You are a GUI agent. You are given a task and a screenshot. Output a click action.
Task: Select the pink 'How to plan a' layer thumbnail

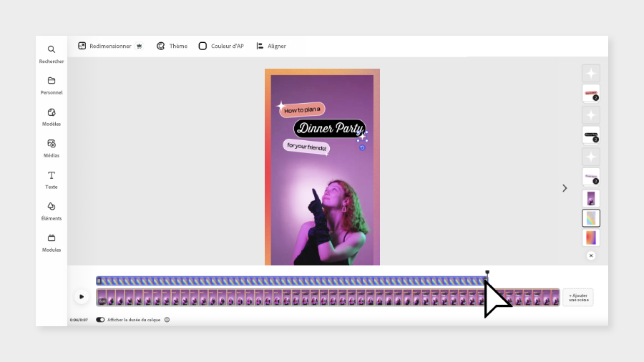591,94
